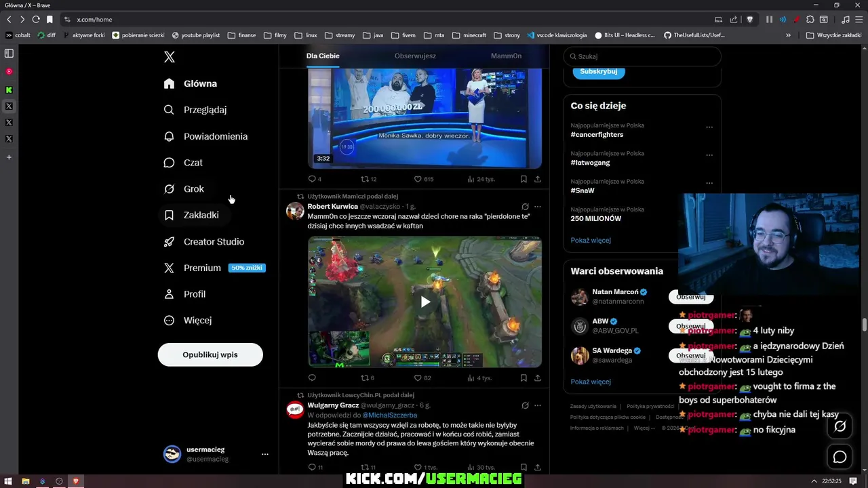Like the news video post with 615 likes
Screen dimensions: 868x488
(423, 179)
